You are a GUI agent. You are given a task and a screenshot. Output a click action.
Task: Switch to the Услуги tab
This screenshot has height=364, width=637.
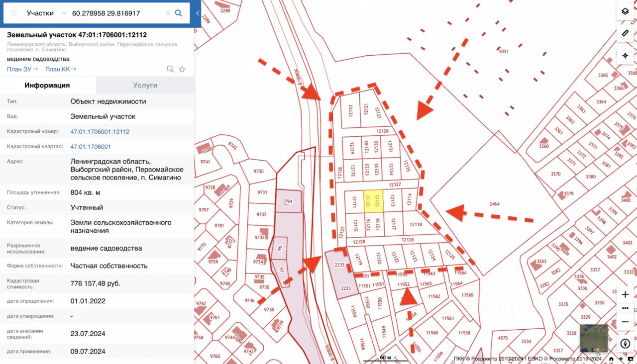pos(145,85)
